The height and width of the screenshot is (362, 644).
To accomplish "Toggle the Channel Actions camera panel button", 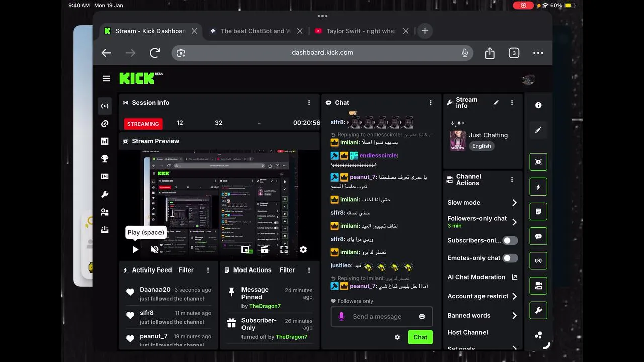I will (x=538, y=286).
